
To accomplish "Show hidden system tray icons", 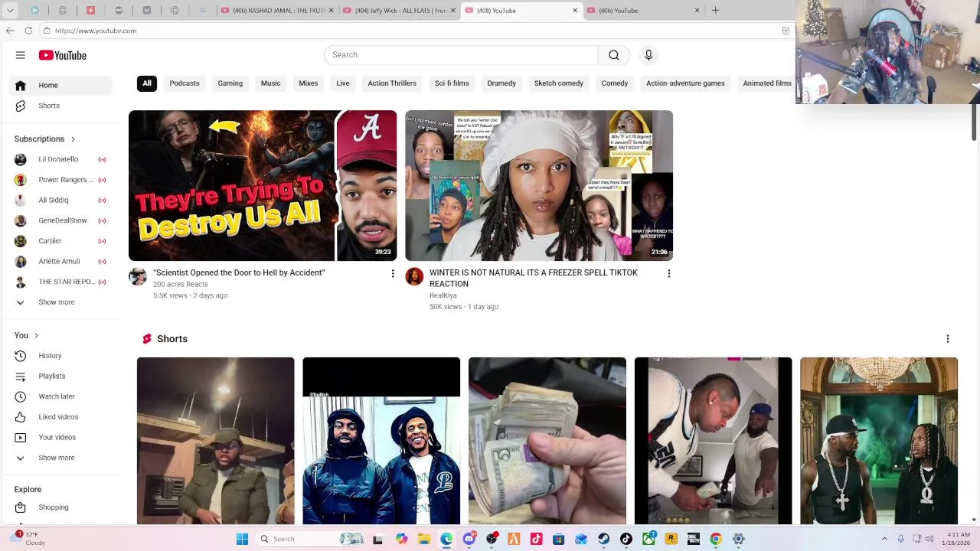I will [x=884, y=539].
